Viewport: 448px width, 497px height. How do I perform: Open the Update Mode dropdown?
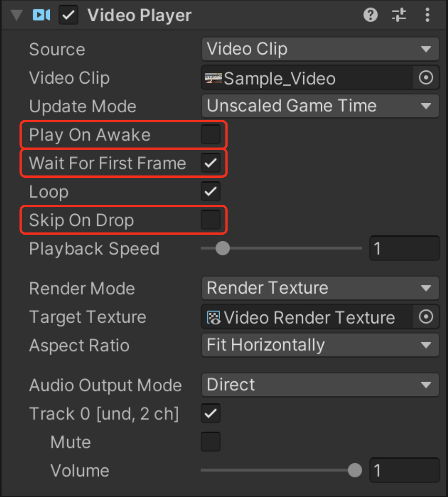(320, 106)
